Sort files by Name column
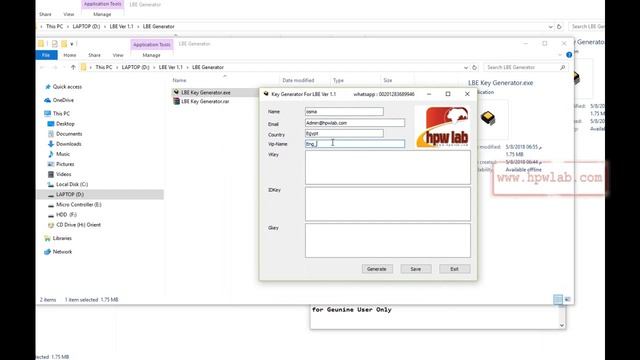This screenshot has width=640, height=360. pos(179,80)
